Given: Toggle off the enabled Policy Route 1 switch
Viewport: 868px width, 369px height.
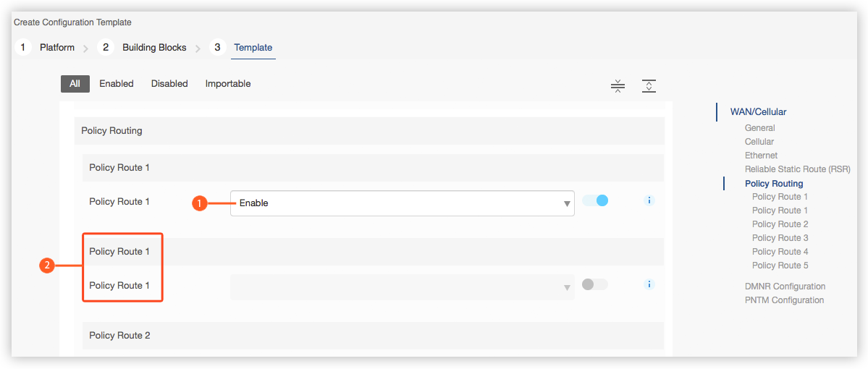Looking at the screenshot, I should point(595,200).
